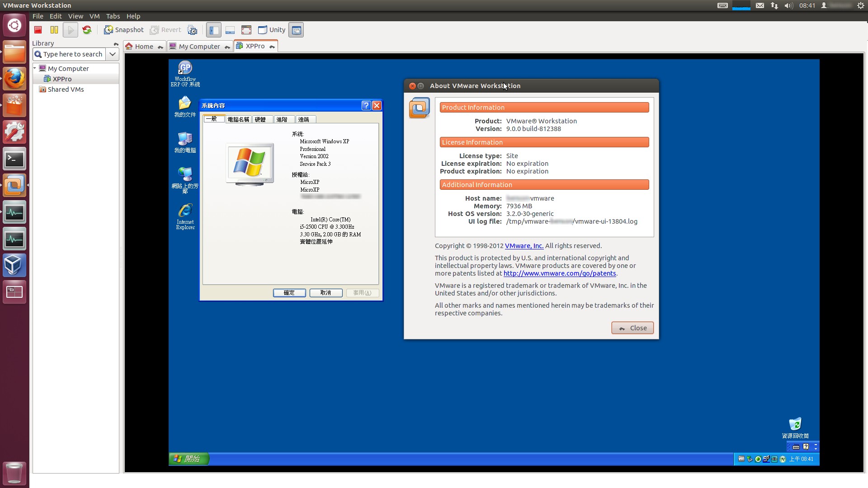
Task: Open the Tabs menu
Action: [x=113, y=16]
